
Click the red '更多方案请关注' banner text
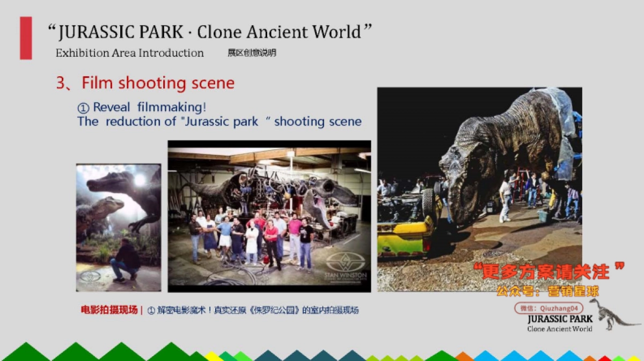coord(548,272)
